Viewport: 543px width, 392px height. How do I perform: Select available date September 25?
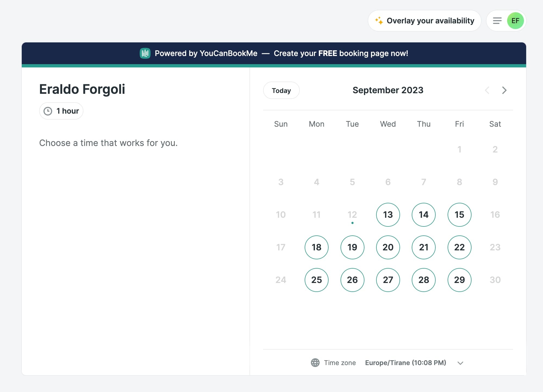(x=316, y=279)
